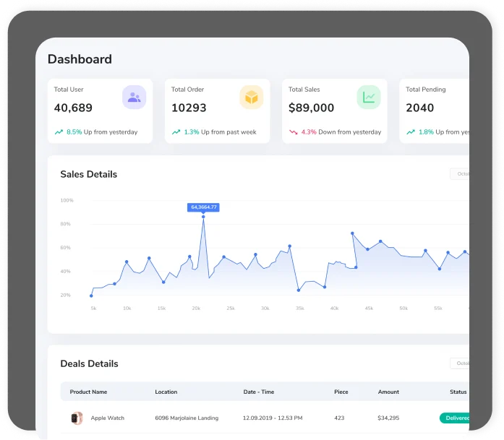Click the up-trend arrow under Total Order

(x=176, y=132)
